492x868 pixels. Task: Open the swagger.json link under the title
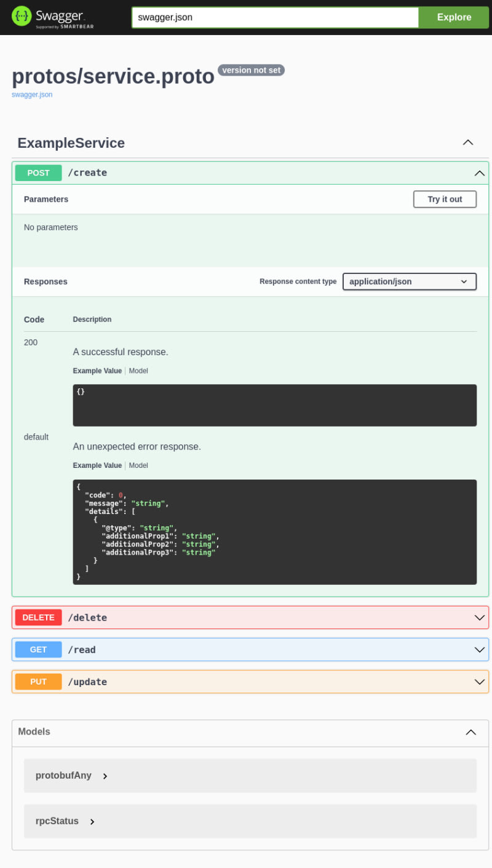32,95
